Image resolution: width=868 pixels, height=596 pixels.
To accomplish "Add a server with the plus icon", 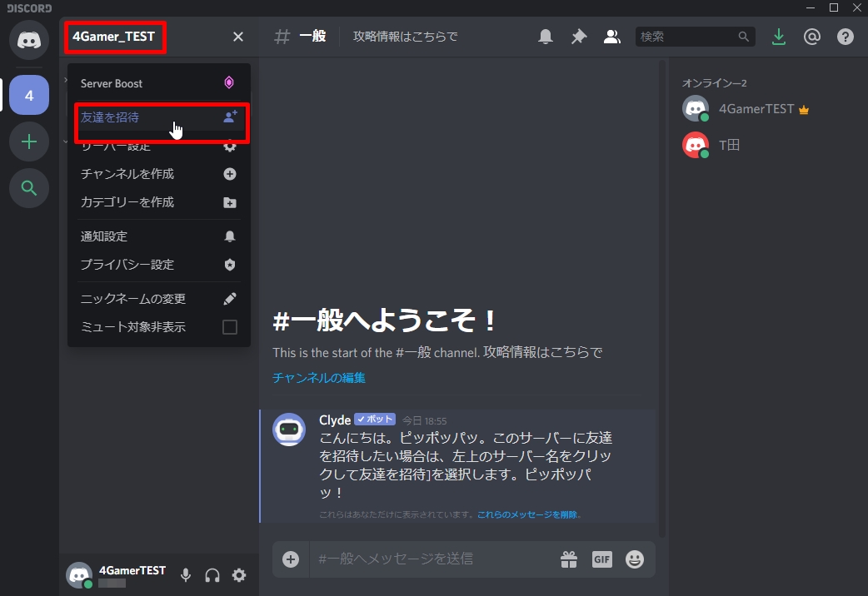I will click(29, 142).
